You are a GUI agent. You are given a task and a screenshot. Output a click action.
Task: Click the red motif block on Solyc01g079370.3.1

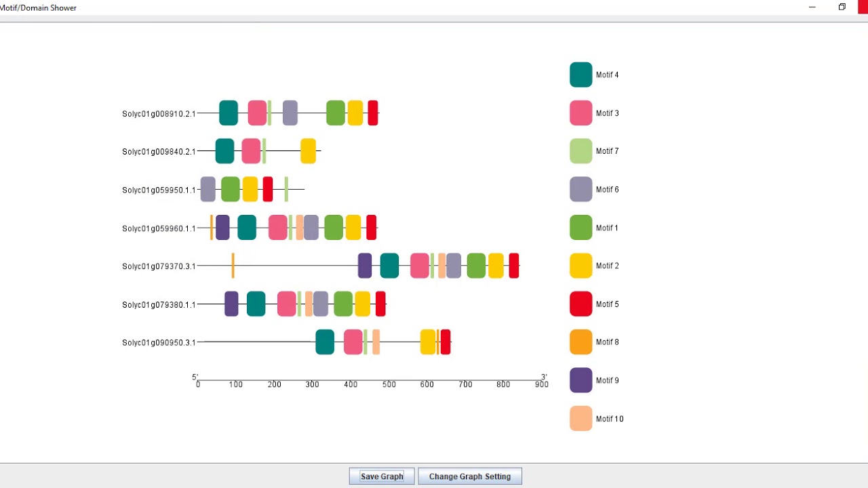click(514, 266)
